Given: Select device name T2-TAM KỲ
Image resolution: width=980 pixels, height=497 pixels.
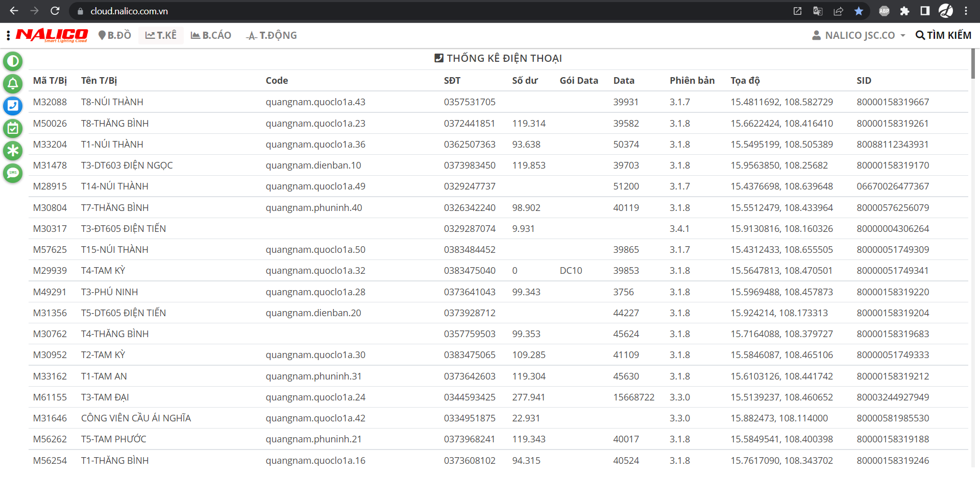Looking at the screenshot, I should [103, 355].
